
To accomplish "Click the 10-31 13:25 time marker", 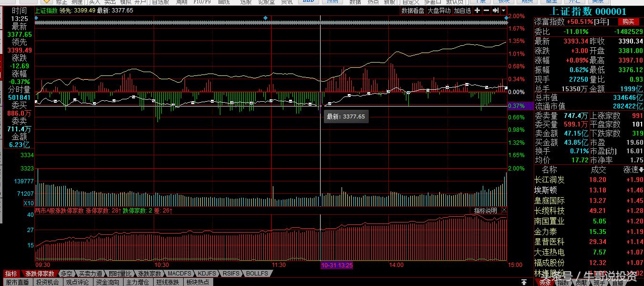I will [336, 265].
